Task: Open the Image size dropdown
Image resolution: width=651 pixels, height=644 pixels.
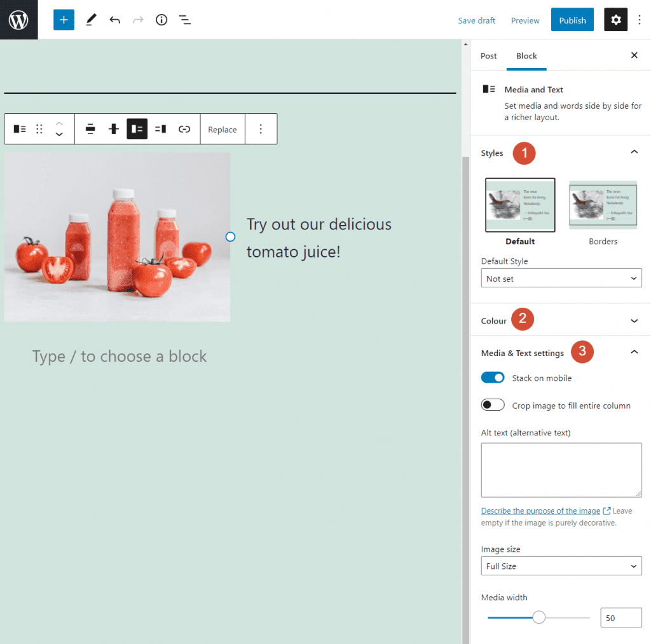Action: point(561,566)
